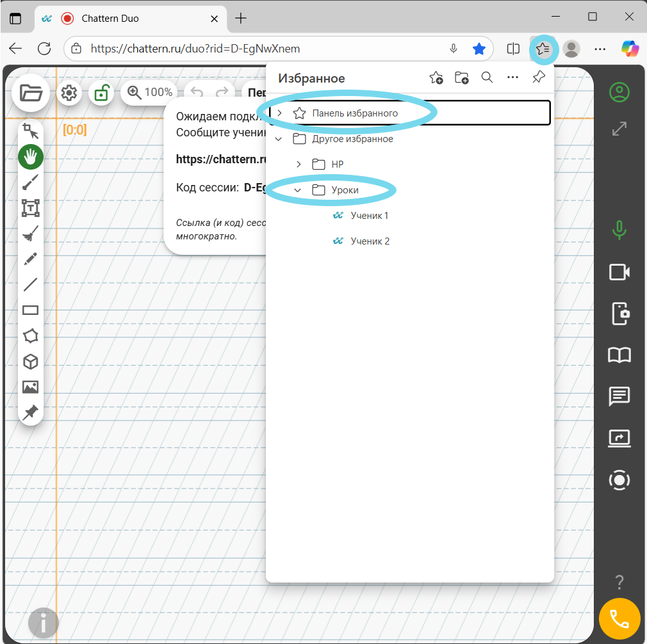Click the browser address bar

(x=256, y=49)
